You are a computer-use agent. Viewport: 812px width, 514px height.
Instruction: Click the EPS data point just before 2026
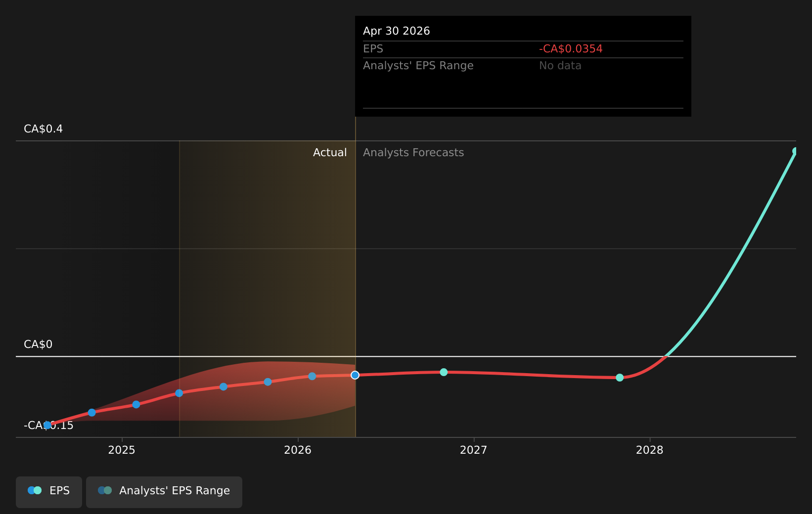click(x=268, y=382)
